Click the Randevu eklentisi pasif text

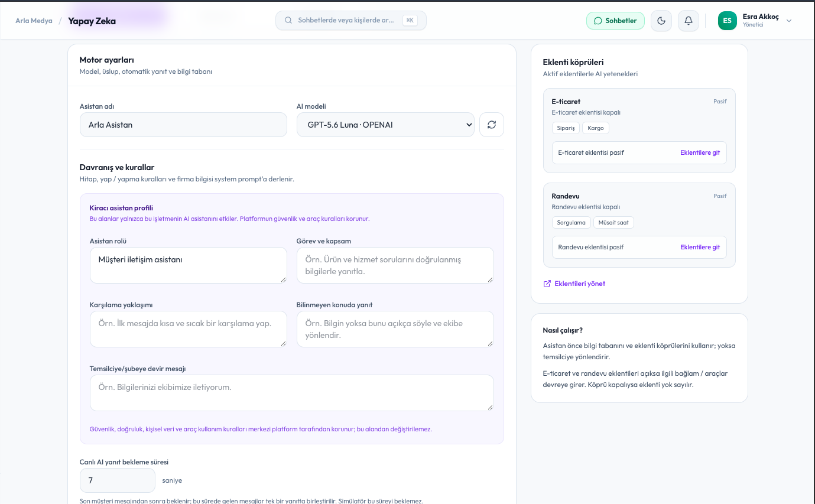click(591, 247)
